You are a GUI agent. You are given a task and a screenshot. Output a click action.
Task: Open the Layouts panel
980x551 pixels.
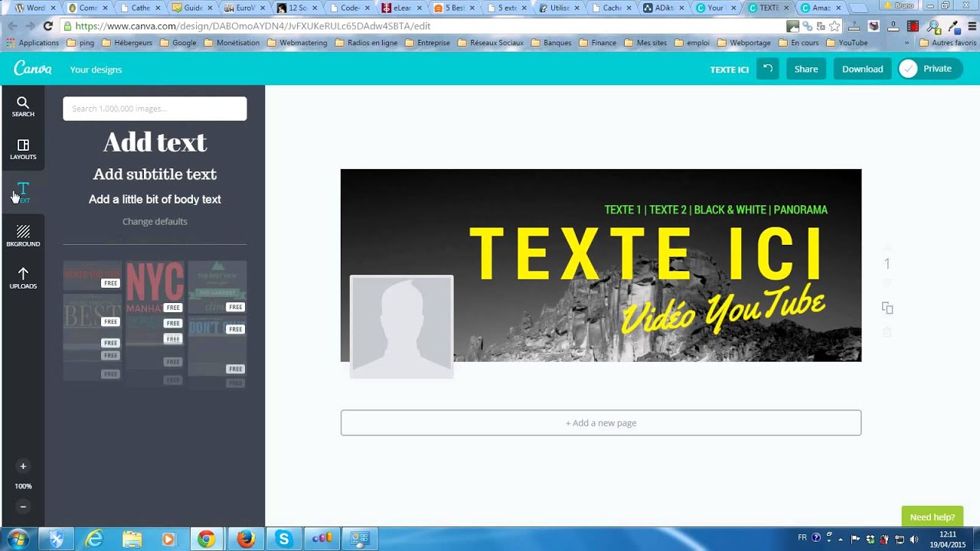click(23, 150)
